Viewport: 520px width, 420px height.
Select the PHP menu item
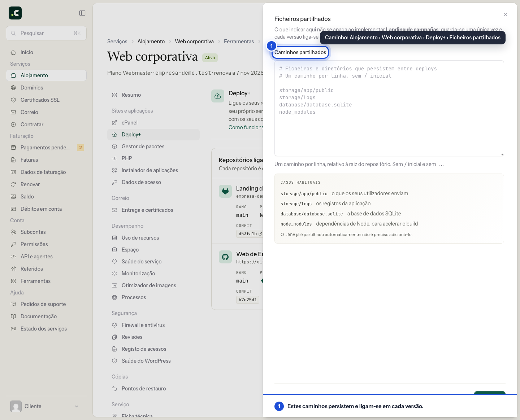(153, 158)
